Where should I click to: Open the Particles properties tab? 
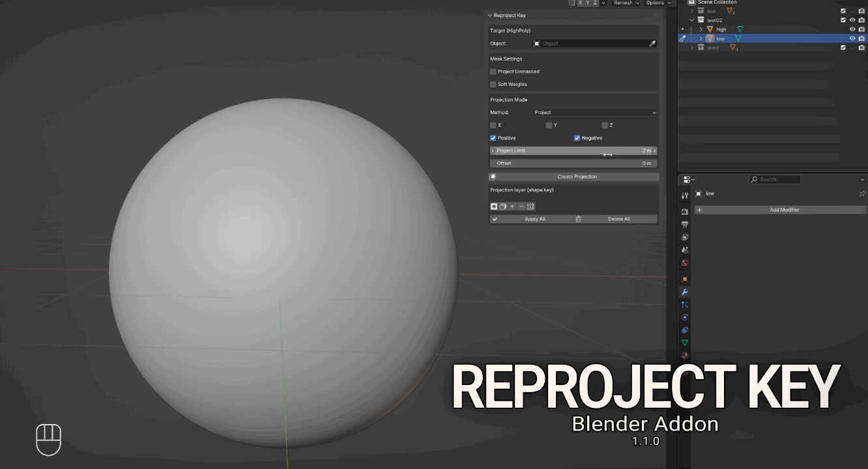685,304
